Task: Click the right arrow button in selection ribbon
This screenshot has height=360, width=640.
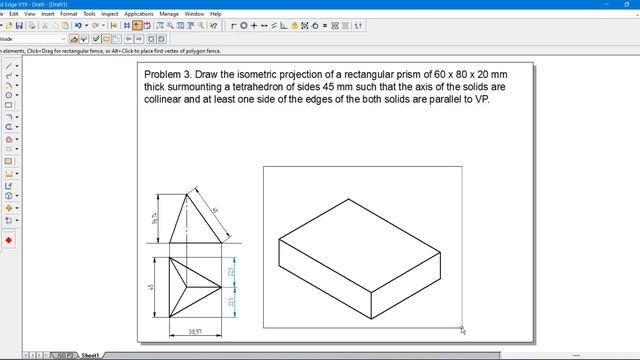Action: 139,39
